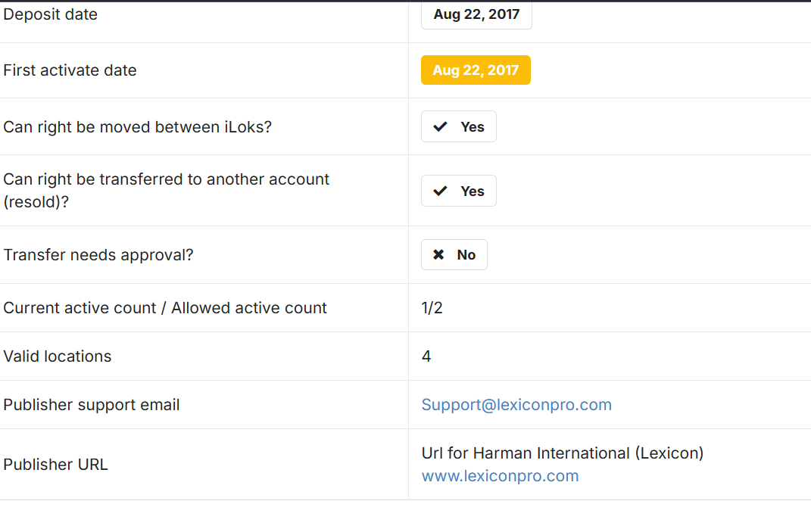Select the Yes badge for moving between iLoks
This screenshot has height=532, width=811.
tap(459, 126)
